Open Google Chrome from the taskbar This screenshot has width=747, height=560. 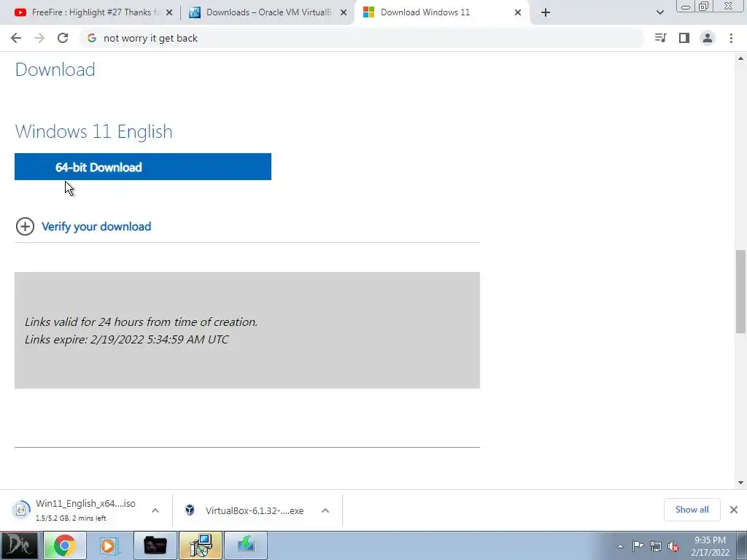[65, 545]
